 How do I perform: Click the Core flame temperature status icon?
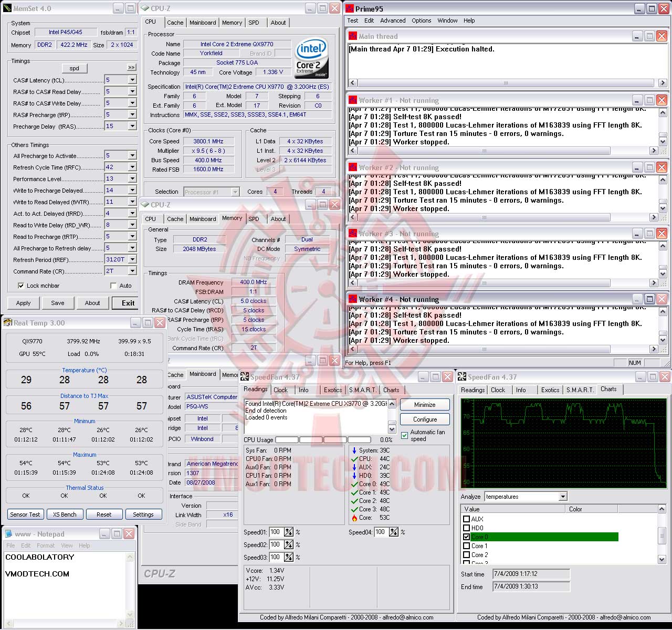pos(354,518)
